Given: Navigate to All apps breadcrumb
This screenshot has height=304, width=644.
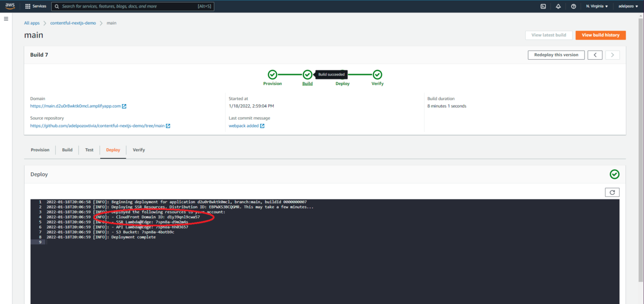Looking at the screenshot, I should click(32, 23).
